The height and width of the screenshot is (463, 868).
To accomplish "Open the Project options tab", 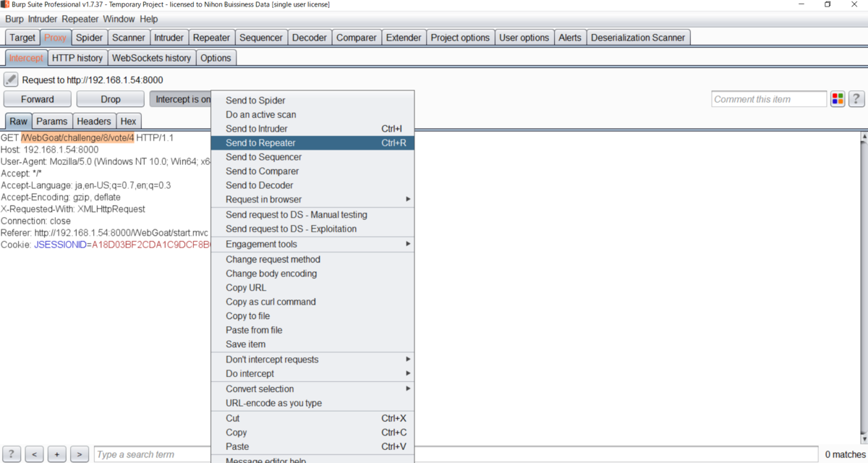I will [460, 38].
